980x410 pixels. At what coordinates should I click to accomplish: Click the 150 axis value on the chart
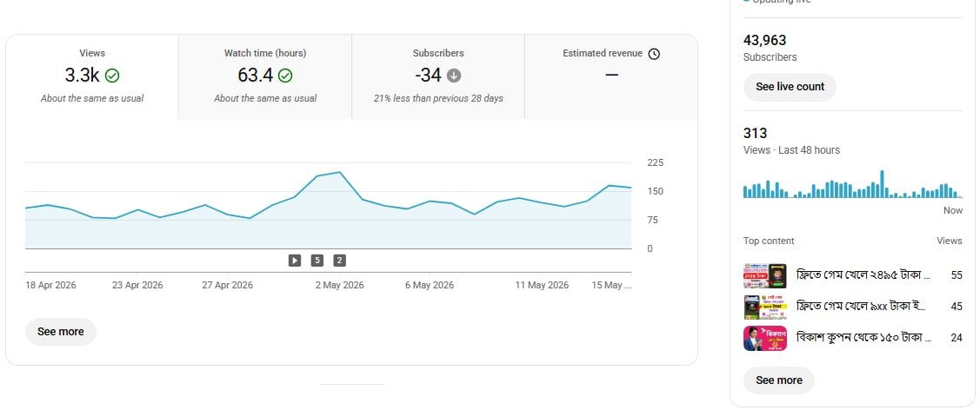(x=655, y=192)
